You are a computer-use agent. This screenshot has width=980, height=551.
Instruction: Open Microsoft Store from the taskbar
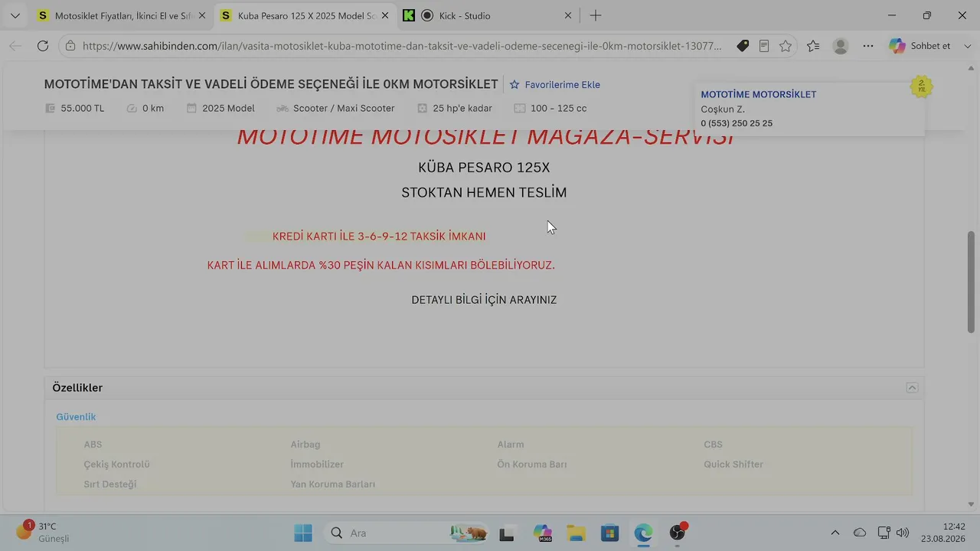(609, 533)
